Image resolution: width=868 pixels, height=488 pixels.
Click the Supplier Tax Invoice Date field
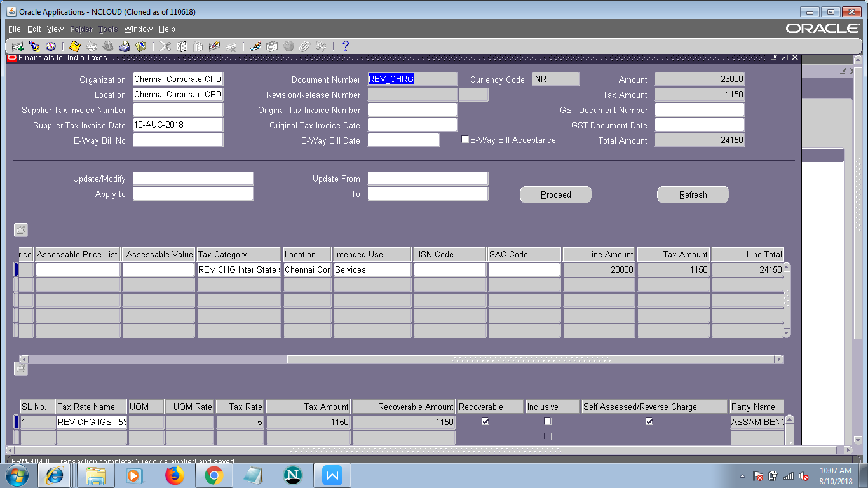click(179, 125)
